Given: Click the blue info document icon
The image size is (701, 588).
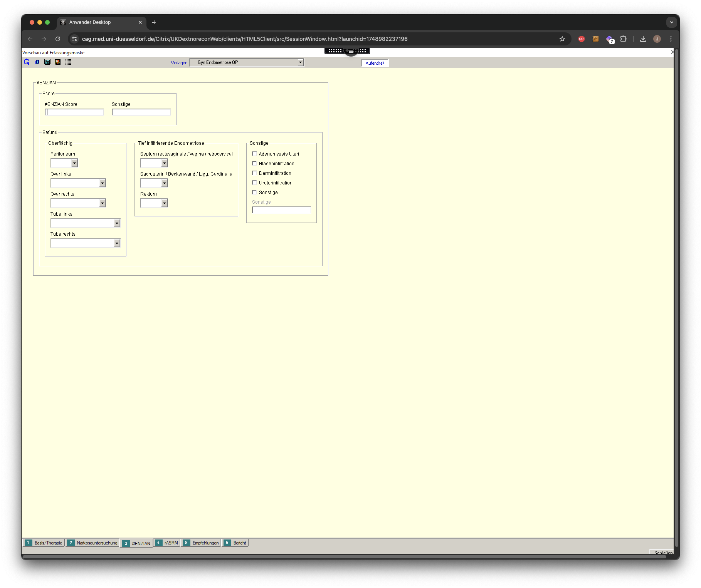Looking at the screenshot, I should pos(37,62).
